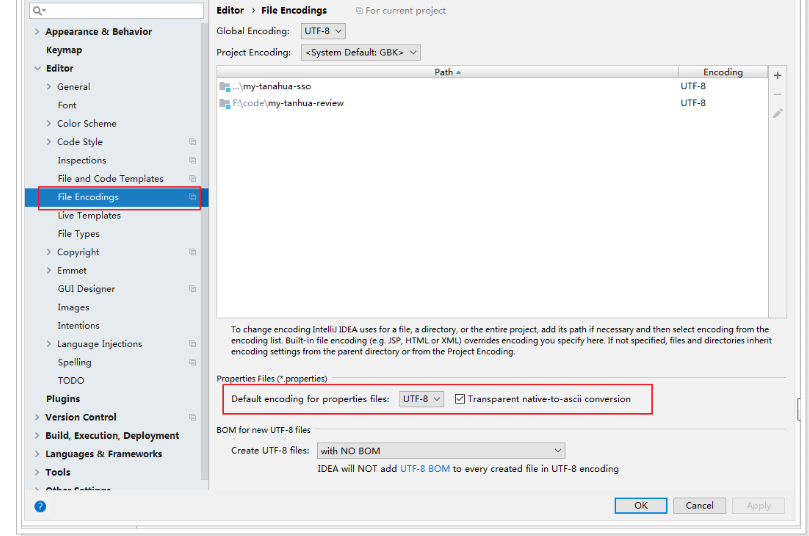Open Spelling settings page
This screenshot has width=809, height=536.
74,362
